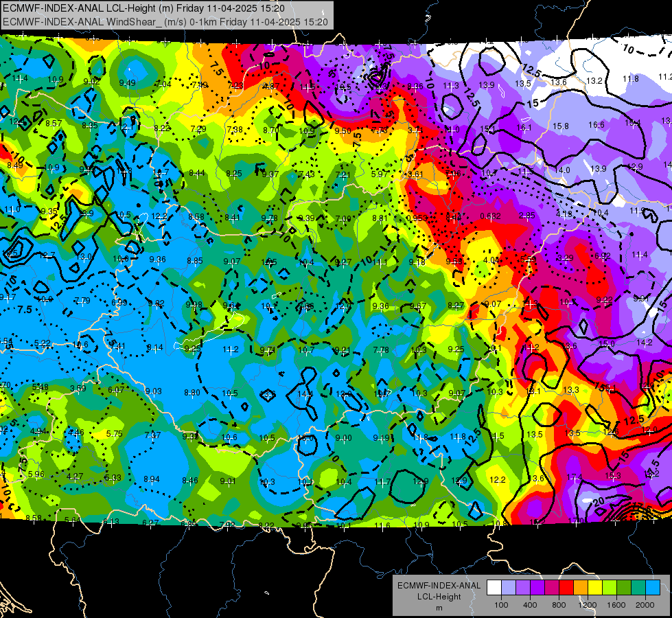
Task: Click the magenta legend swatch
Action: (552, 588)
